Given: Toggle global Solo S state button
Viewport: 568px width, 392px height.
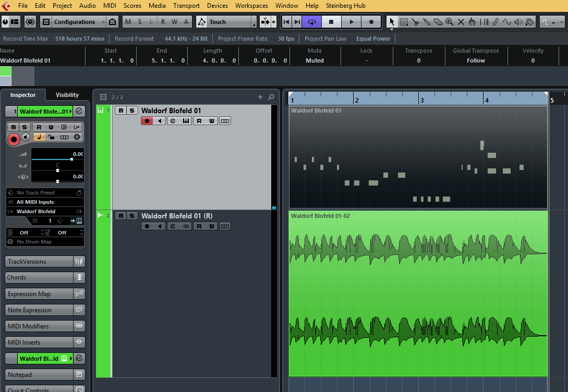Looking at the screenshot, I should (x=139, y=22).
